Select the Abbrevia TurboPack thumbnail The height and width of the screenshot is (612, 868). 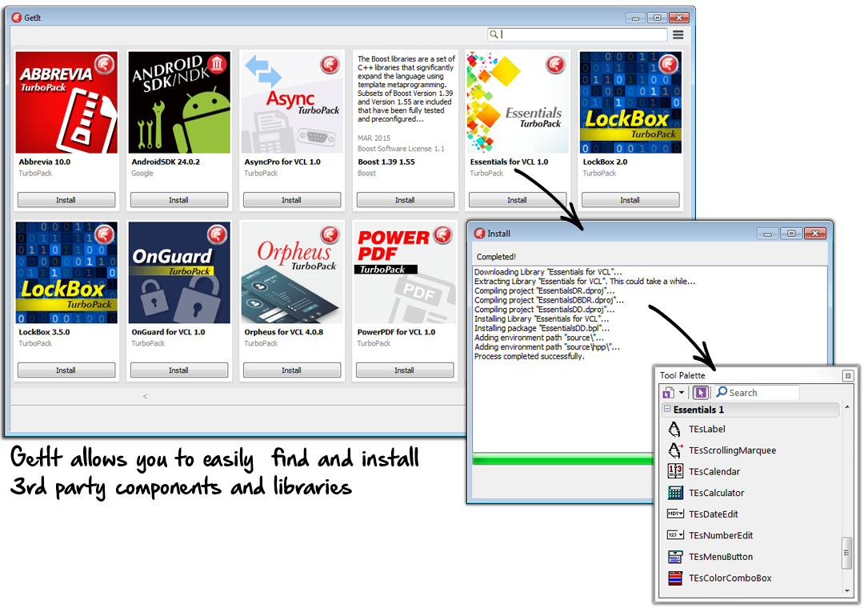pyautogui.click(x=66, y=102)
